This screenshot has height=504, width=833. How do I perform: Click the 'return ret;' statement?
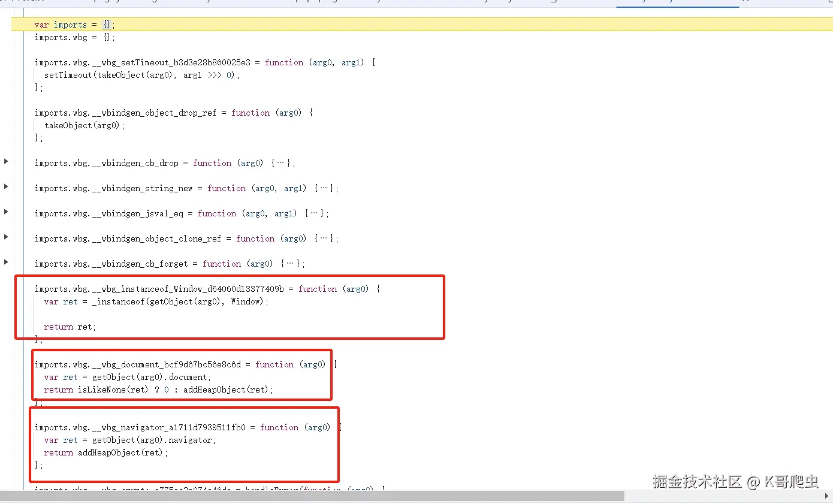click(x=70, y=327)
